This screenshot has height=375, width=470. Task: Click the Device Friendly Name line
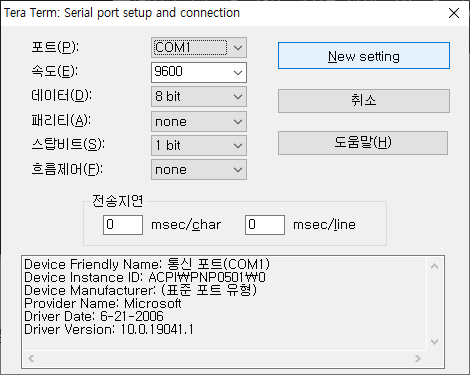tap(147, 264)
